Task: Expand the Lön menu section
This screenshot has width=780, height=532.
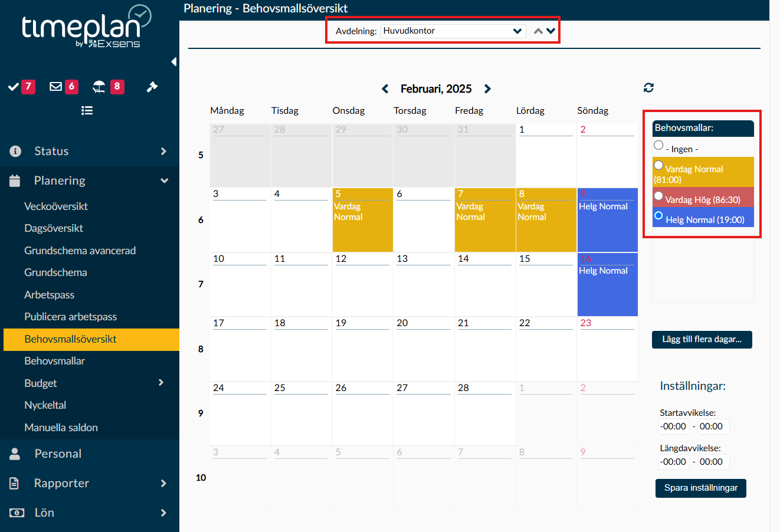Action: point(163,513)
